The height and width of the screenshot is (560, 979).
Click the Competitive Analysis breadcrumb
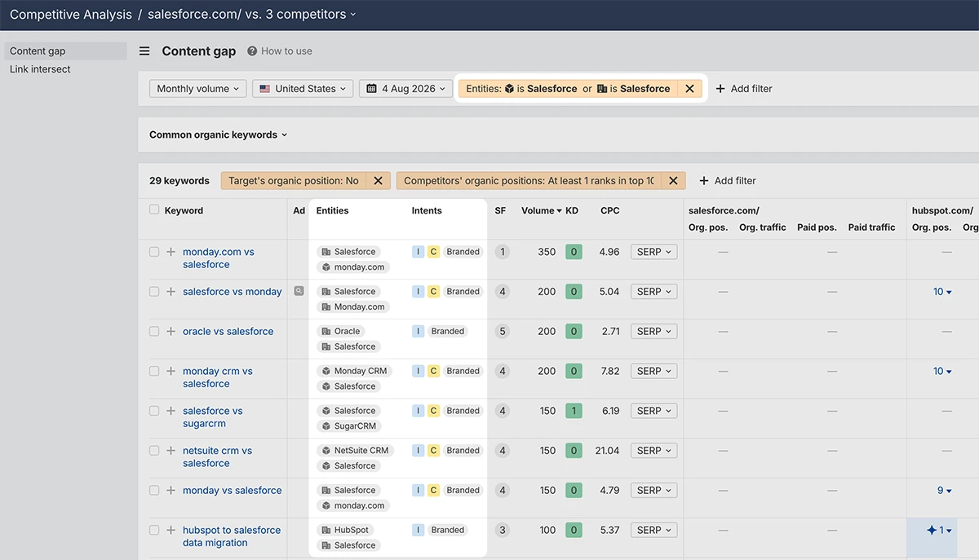(70, 15)
